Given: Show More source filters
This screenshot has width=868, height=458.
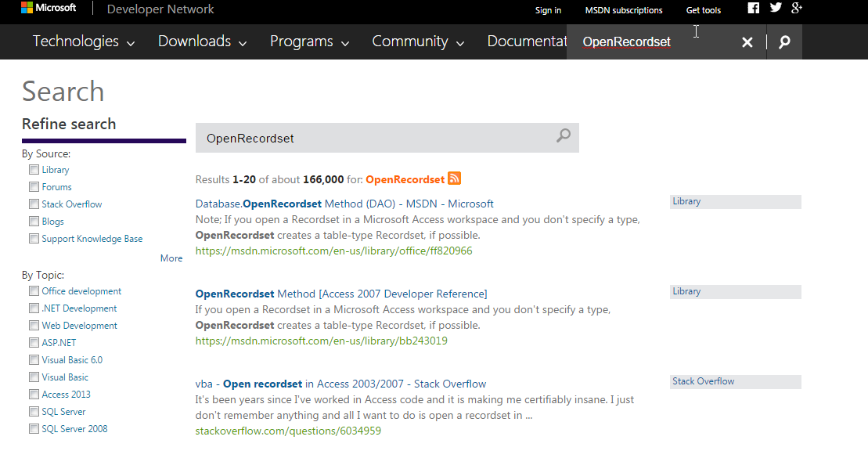Looking at the screenshot, I should click(171, 258).
